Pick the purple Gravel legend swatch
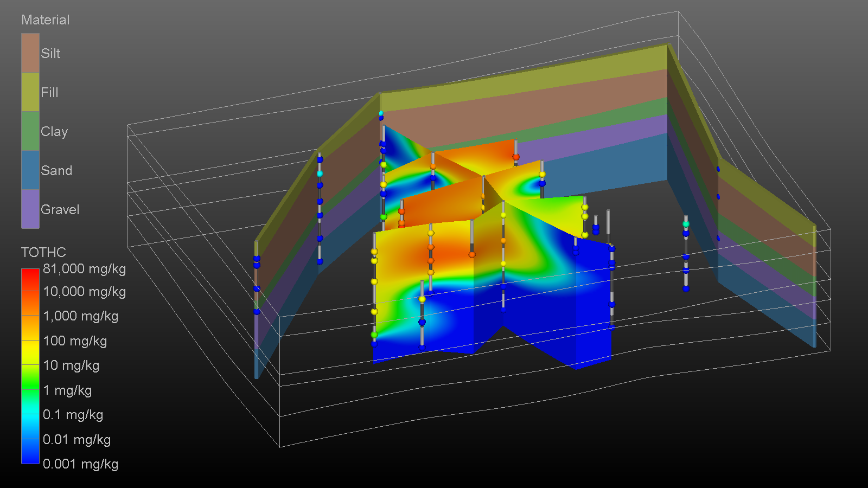Screen dimensions: 868x488 click(x=30, y=209)
